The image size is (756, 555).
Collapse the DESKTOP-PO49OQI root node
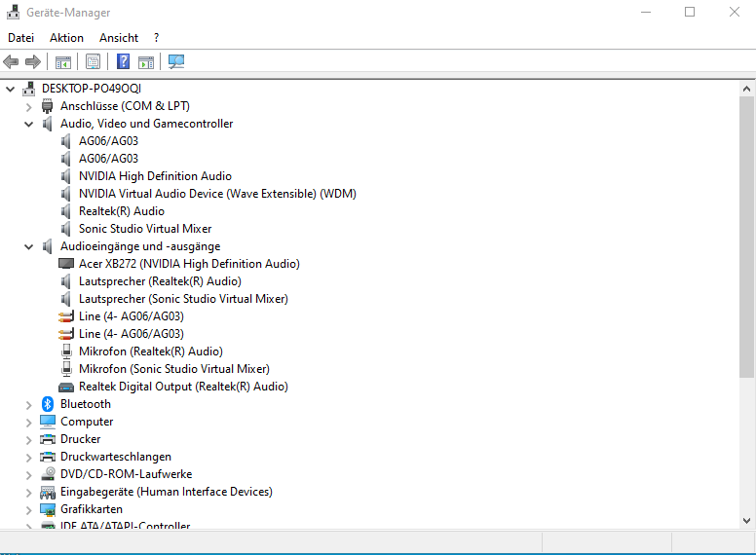tap(10, 89)
